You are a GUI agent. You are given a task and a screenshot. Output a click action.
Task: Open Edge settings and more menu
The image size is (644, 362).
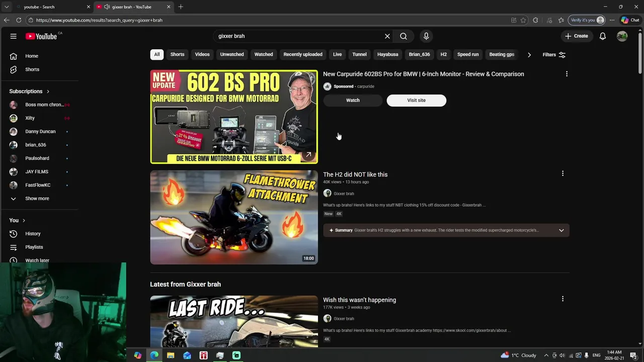612,20
